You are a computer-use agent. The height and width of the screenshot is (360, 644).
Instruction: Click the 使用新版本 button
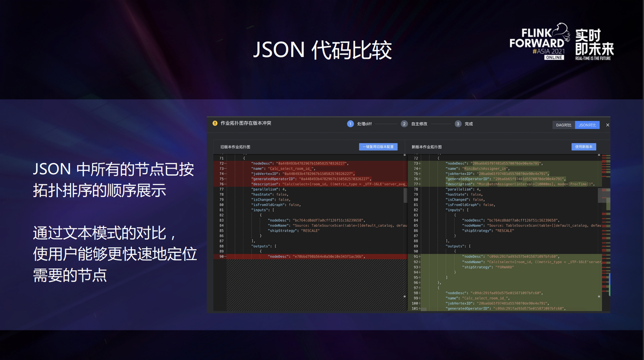tap(584, 147)
